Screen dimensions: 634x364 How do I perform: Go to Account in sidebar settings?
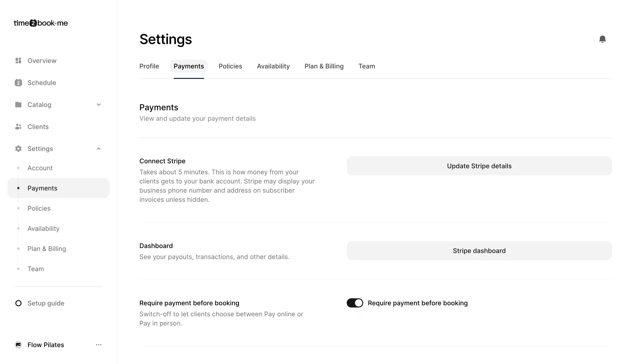[x=40, y=168]
